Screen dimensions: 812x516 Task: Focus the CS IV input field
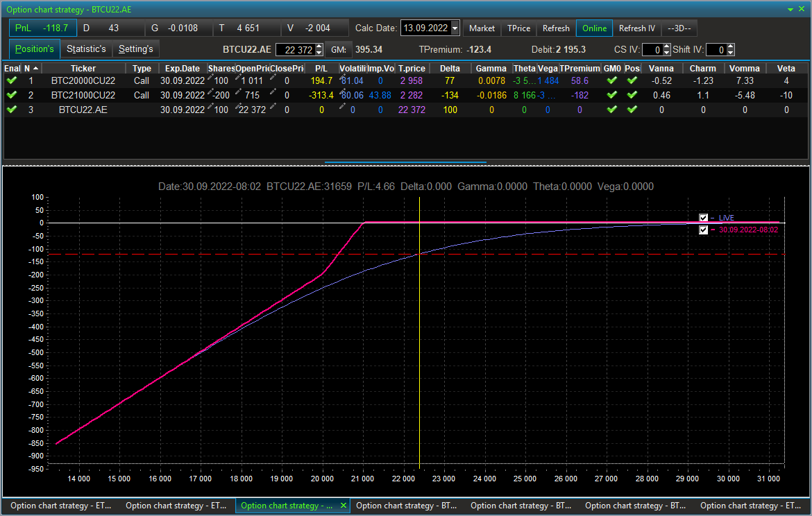click(652, 50)
